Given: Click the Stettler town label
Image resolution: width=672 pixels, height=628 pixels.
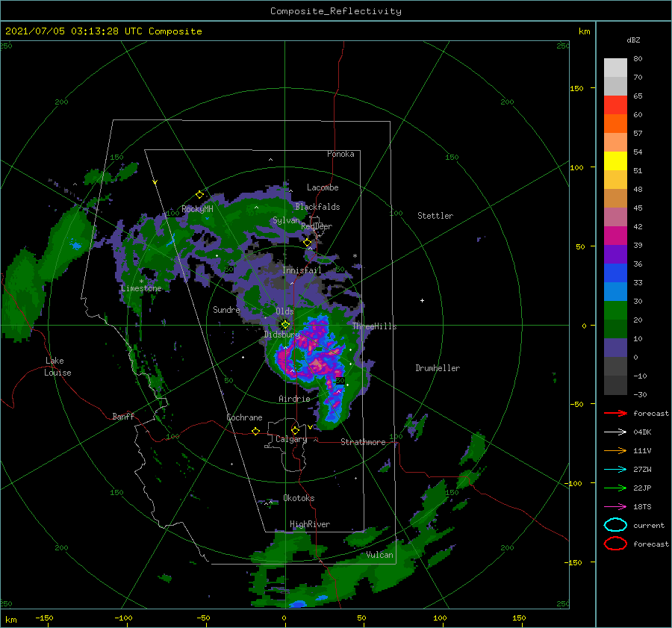Looking at the screenshot, I should tap(435, 216).
